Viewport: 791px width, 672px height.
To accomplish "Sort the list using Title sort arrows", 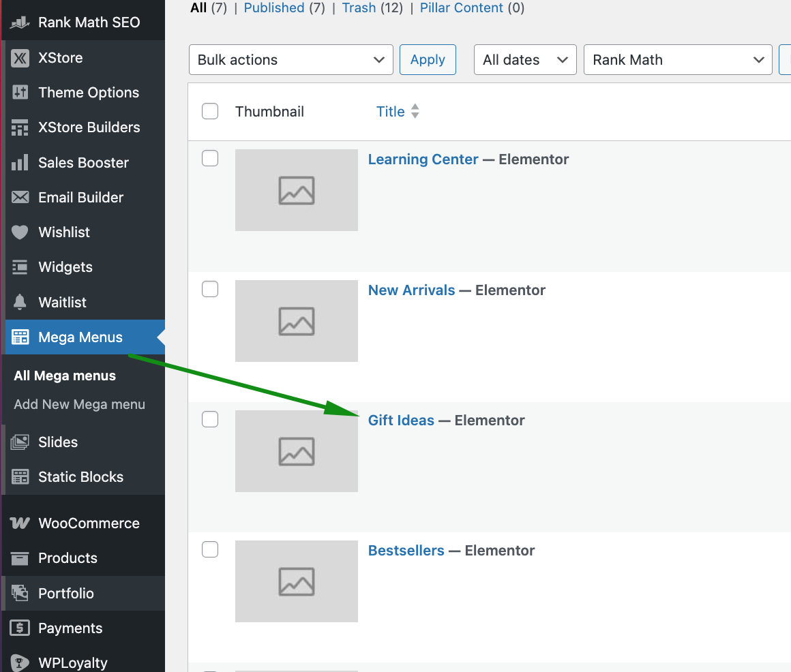I will 415,111.
